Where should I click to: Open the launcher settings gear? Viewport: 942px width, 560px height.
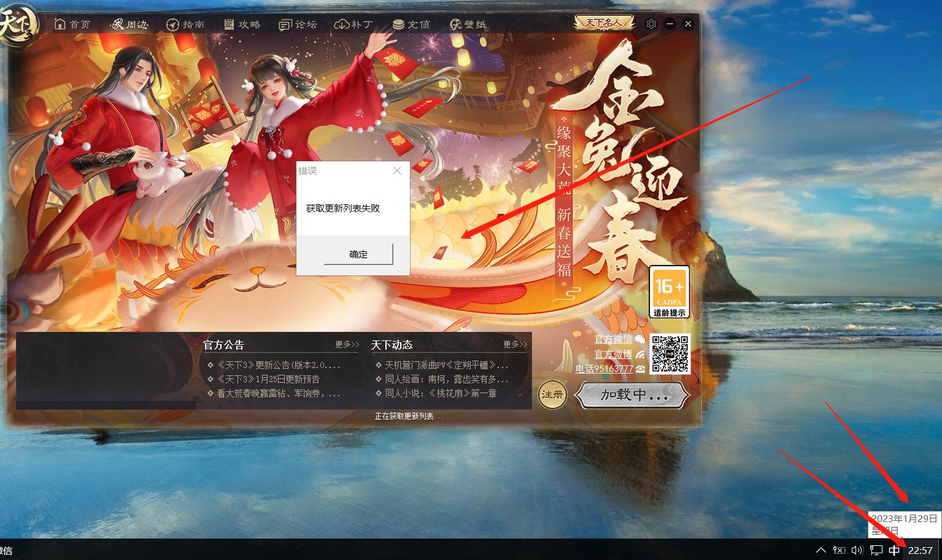click(652, 24)
